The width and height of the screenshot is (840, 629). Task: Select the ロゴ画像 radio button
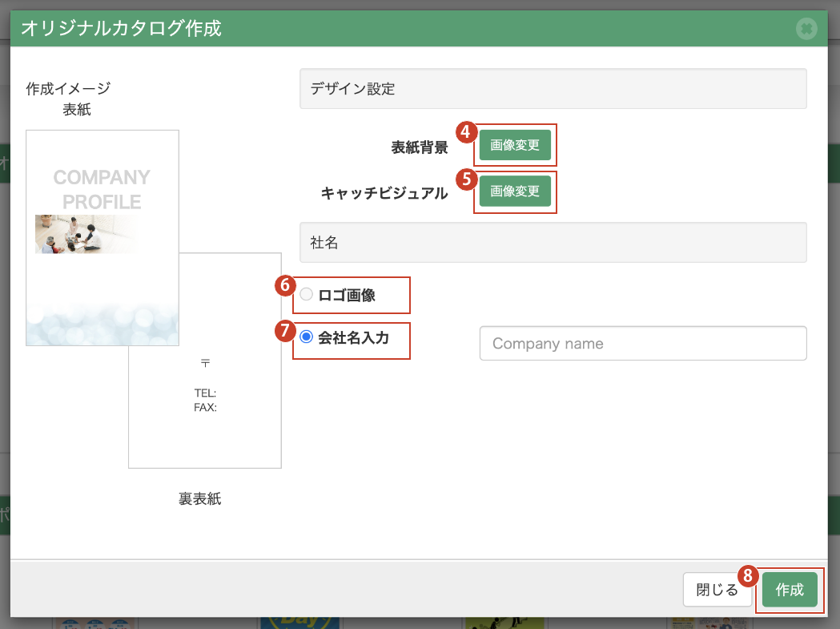(x=306, y=295)
